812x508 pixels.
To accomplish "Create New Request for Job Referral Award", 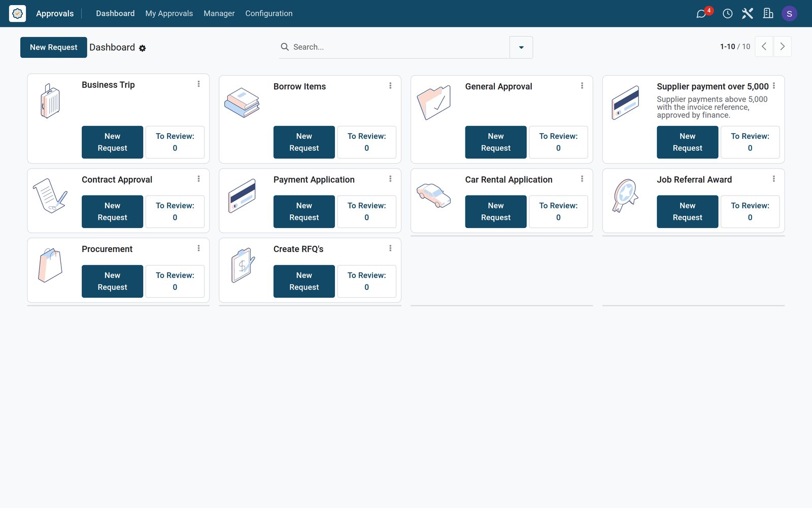I will (688, 212).
